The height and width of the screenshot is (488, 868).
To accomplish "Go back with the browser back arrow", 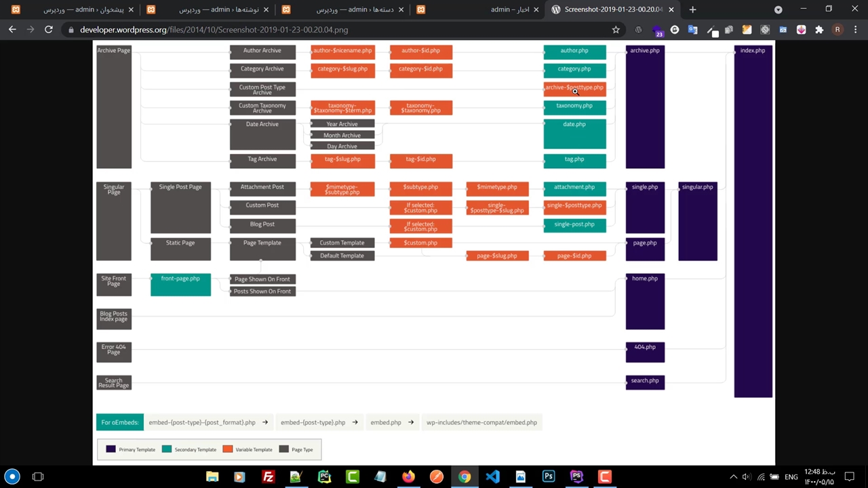I will coord(12,30).
